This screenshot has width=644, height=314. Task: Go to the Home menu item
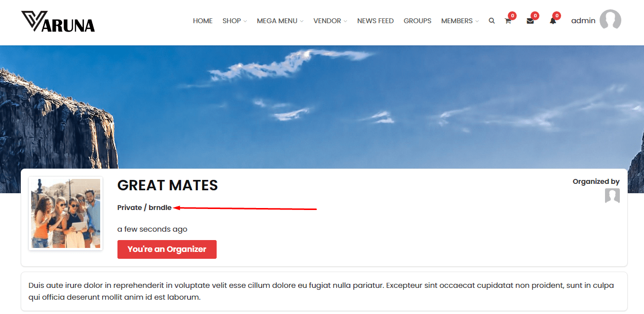coord(203,21)
